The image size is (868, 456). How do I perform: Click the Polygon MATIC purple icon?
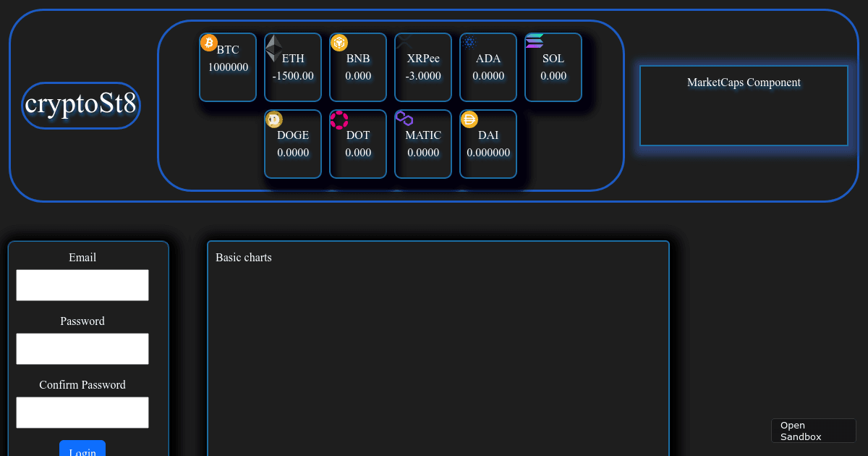coord(404,119)
